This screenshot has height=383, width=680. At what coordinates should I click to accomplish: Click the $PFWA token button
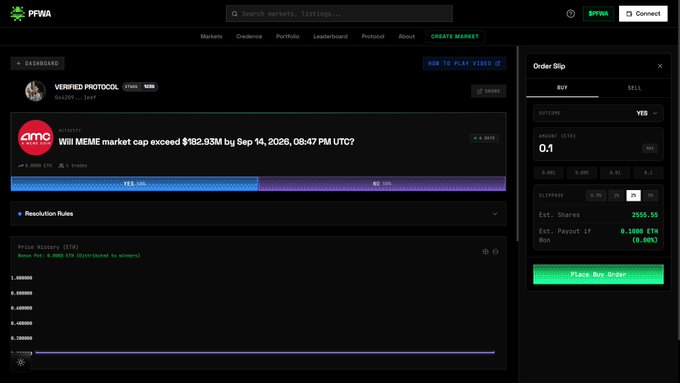point(598,14)
